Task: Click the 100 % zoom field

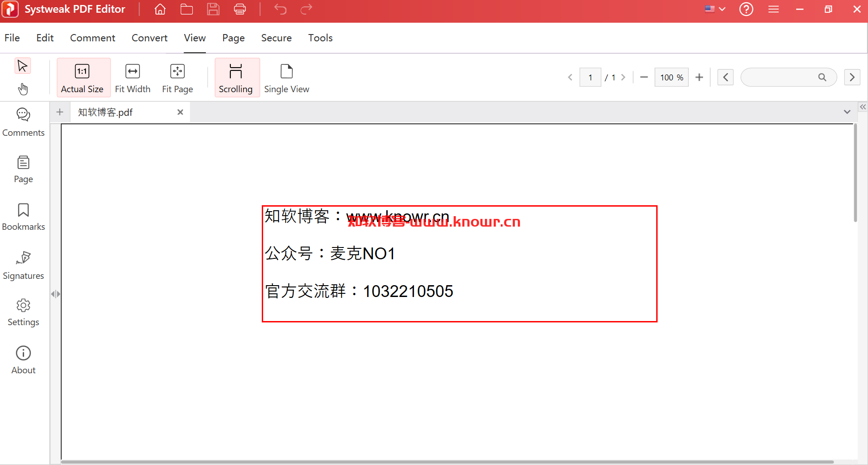Action: pos(672,78)
